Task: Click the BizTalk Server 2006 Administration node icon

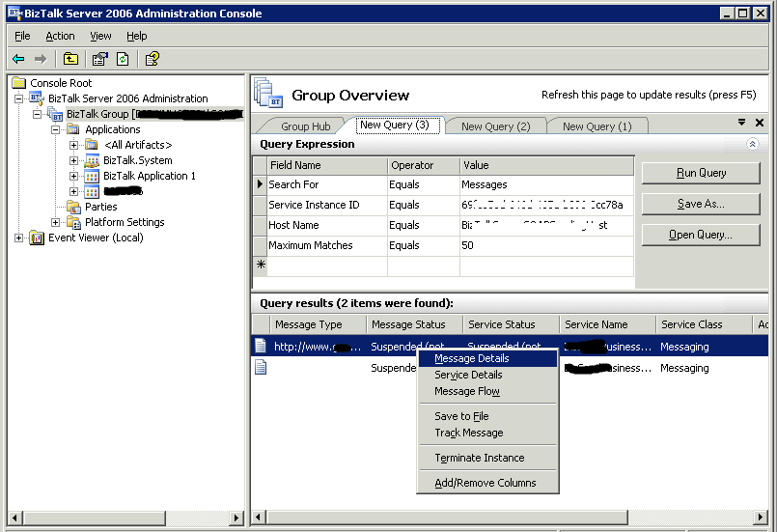Action: (x=37, y=98)
